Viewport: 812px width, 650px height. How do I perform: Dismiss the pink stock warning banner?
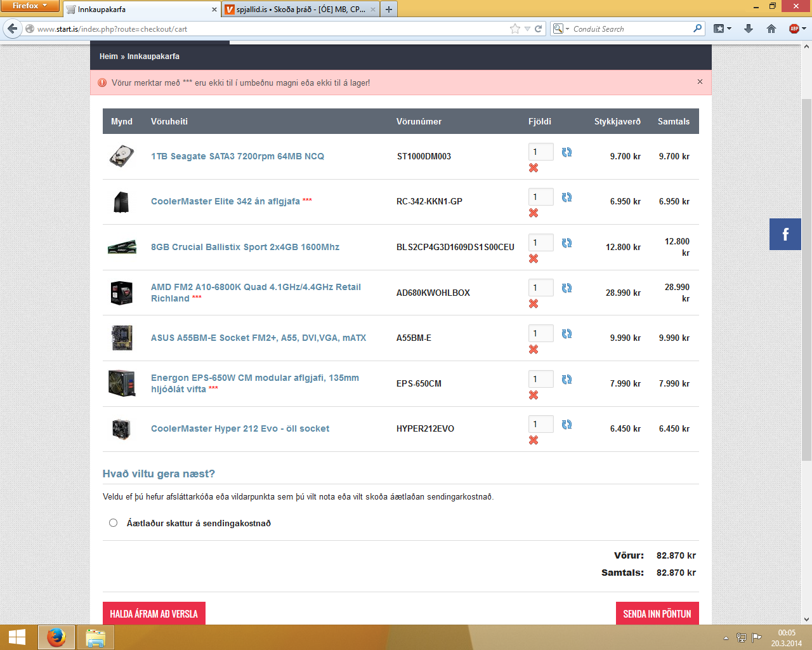pos(700,82)
